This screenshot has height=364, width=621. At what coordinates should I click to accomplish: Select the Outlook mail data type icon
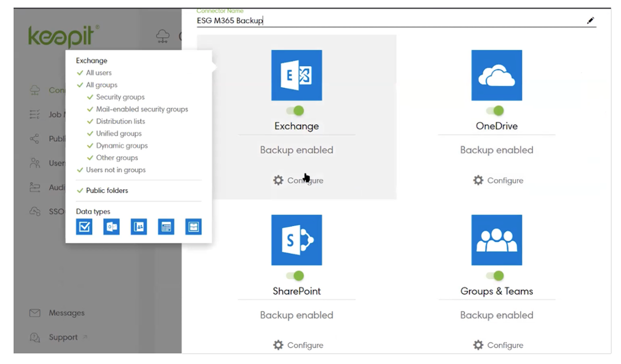(111, 227)
